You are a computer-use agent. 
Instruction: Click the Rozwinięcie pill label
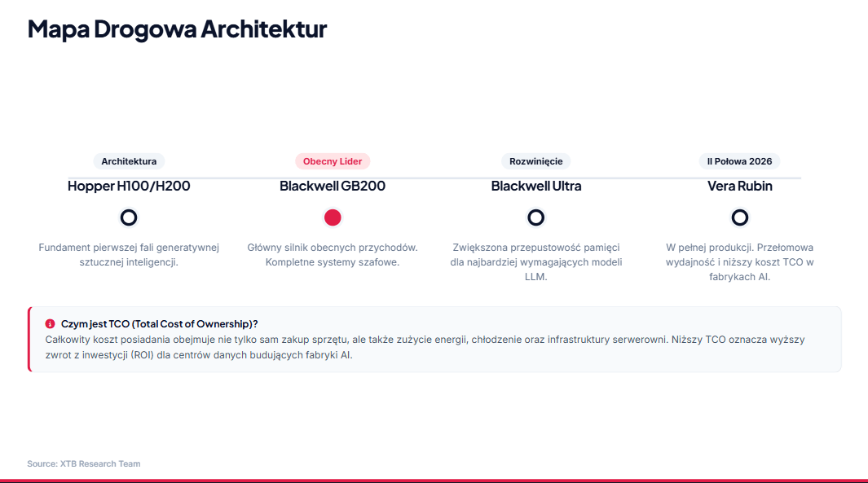[x=535, y=161]
